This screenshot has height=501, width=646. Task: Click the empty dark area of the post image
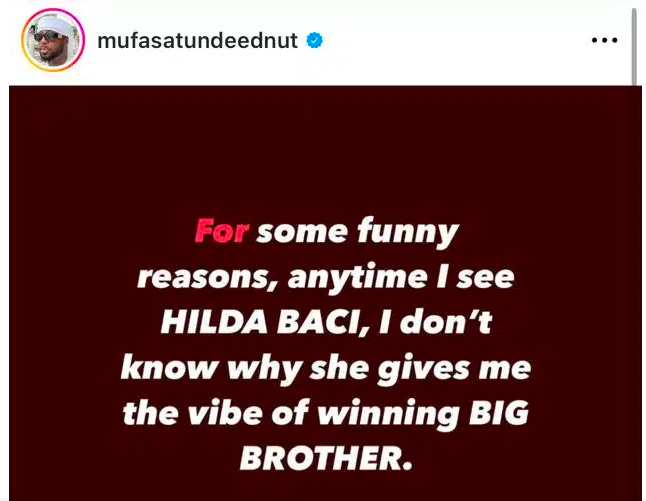pyautogui.click(x=325, y=148)
